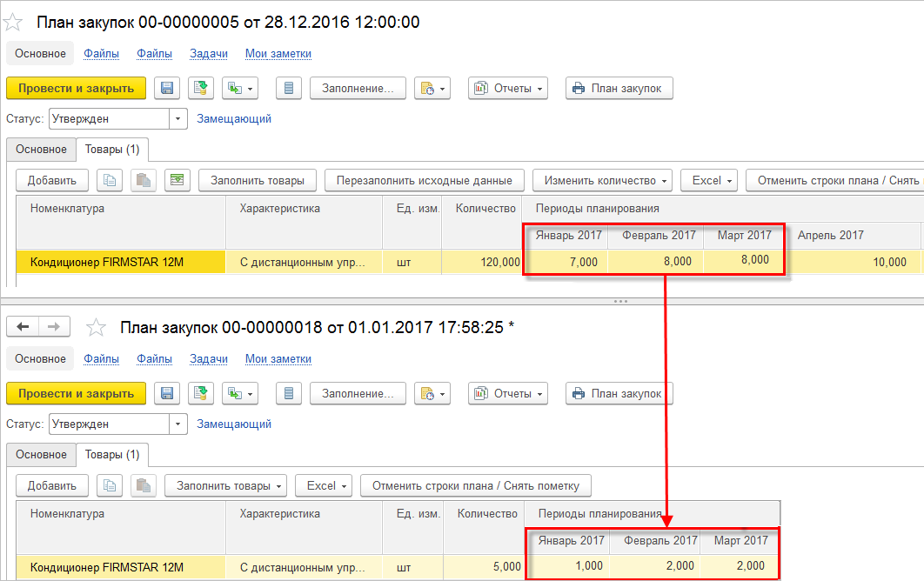924x581 pixels.
Task: Click the back arrow navigation button
Action: click(23, 326)
